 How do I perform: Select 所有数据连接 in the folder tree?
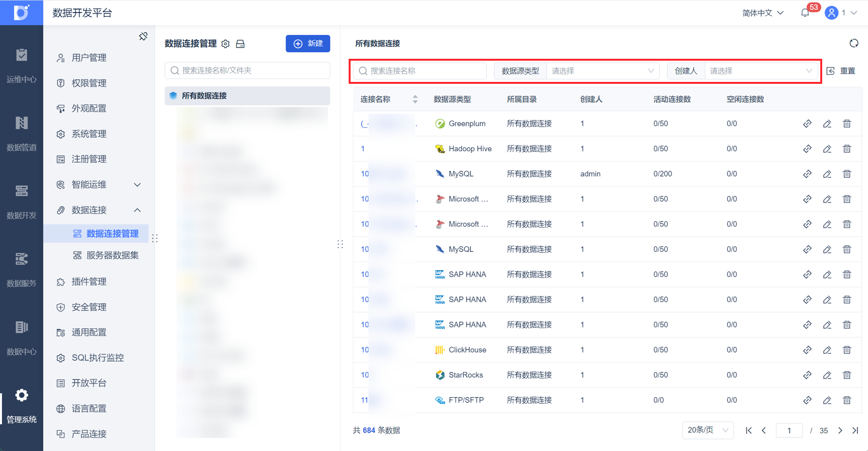[247, 96]
